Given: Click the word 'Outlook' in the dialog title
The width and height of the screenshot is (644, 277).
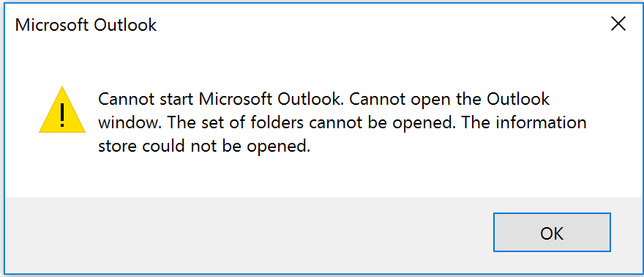Looking at the screenshot, I should 125,25.
